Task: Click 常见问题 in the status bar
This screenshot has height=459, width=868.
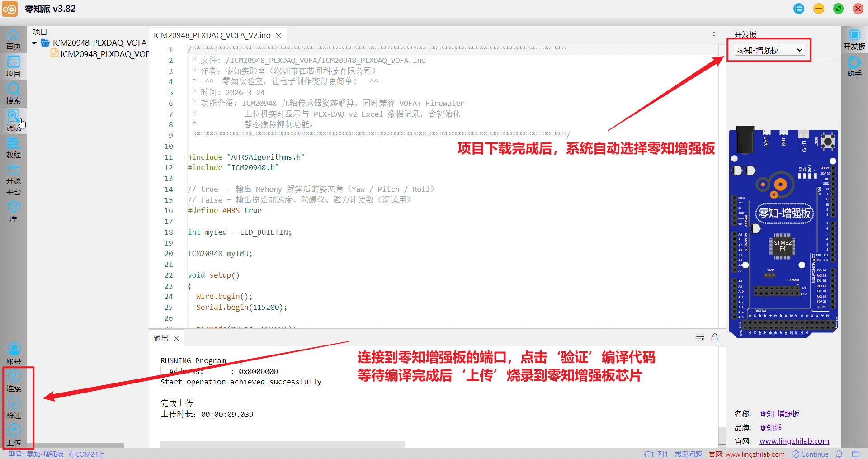Action: pos(688,454)
